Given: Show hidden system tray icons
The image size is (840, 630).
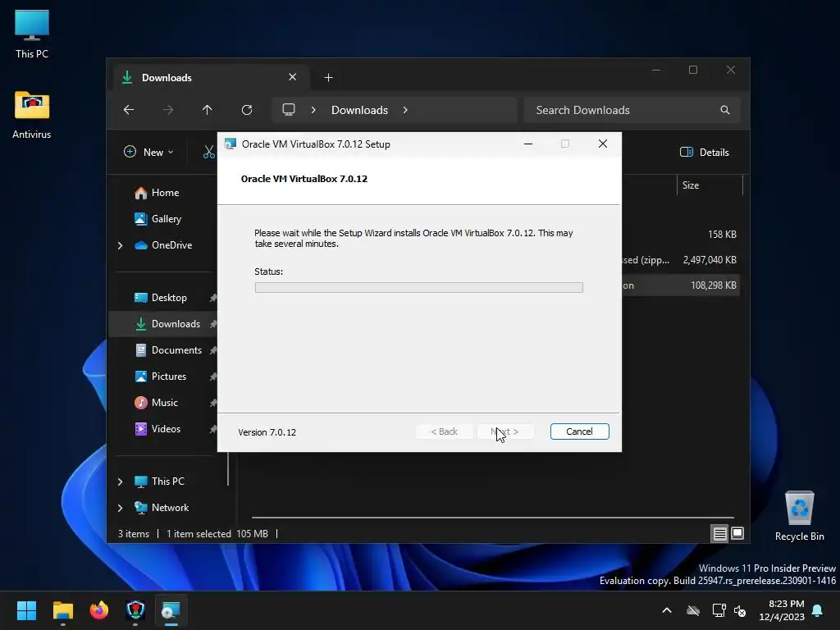Looking at the screenshot, I should tap(667, 610).
